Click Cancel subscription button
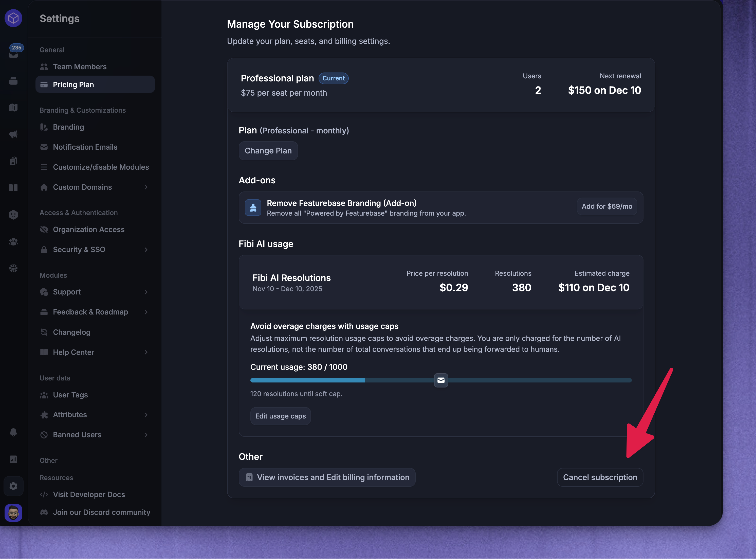The height and width of the screenshot is (559, 756). 600,477
